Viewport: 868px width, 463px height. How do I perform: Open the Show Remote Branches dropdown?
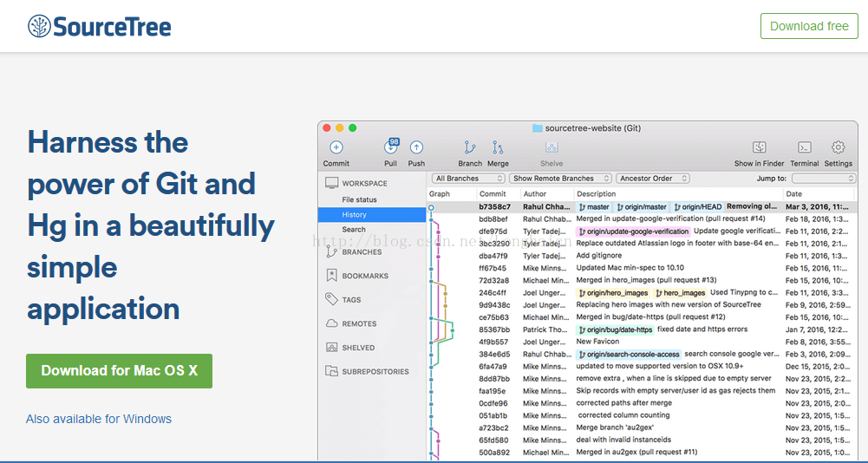[x=560, y=179]
